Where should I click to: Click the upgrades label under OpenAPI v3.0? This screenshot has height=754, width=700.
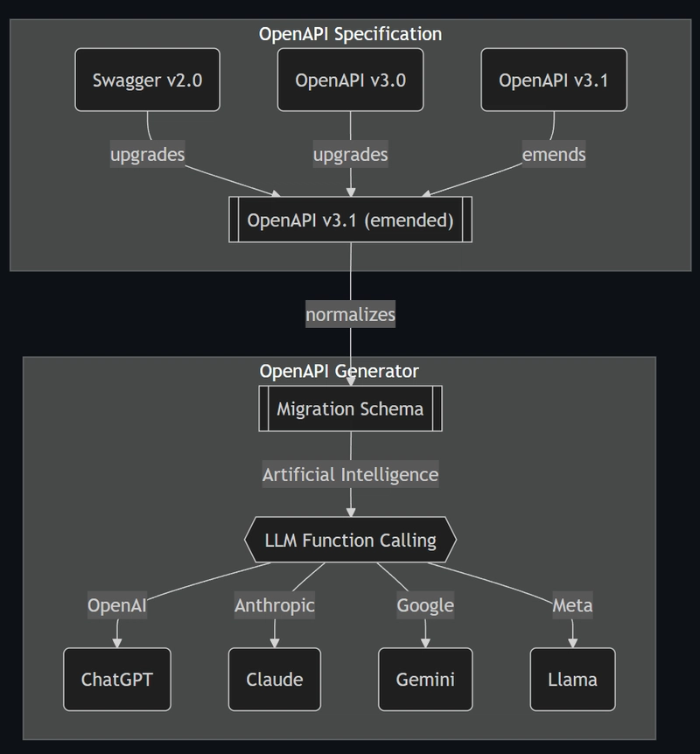pos(350,154)
